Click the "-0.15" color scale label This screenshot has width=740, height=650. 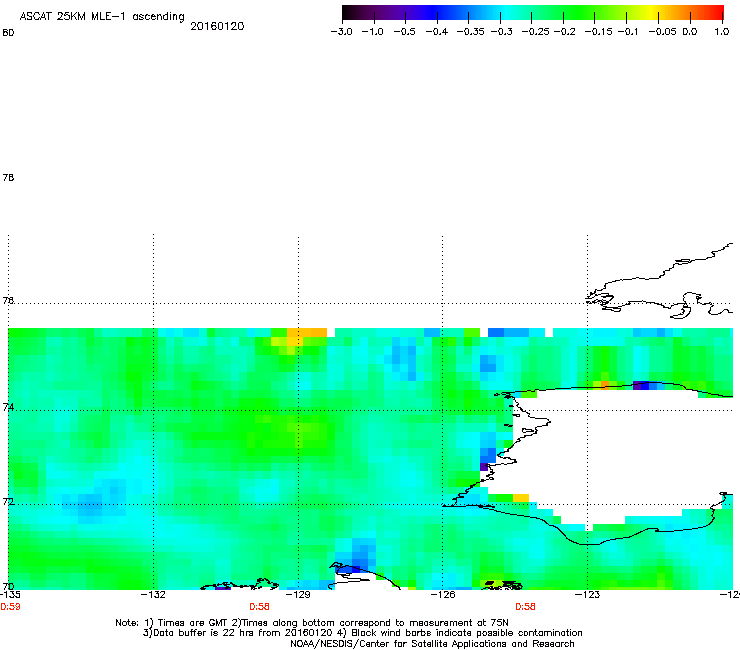coord(598,32)
